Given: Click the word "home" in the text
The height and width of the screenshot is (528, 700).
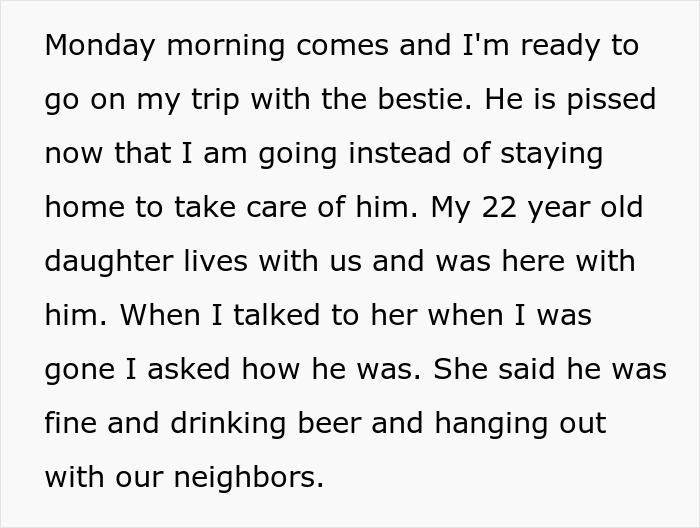Looking at the screenshot, I should pyautogui.click(x=86, y=208).
